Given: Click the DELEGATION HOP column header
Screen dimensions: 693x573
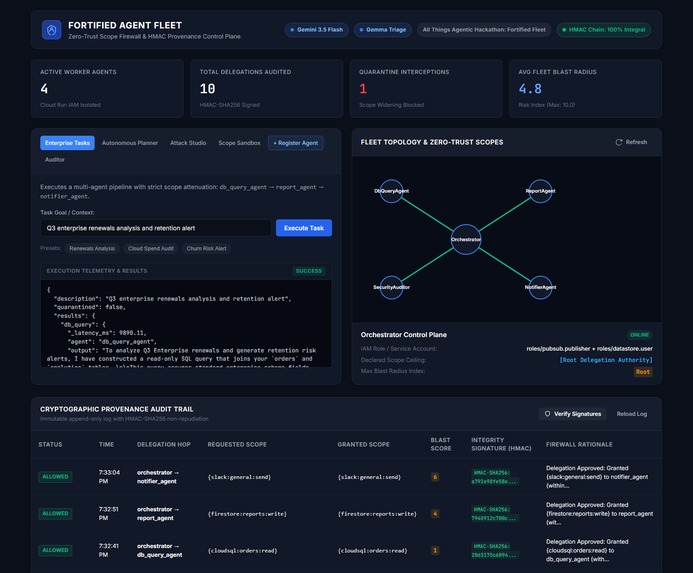Looking at the screenshot, I should click(164, 444).
